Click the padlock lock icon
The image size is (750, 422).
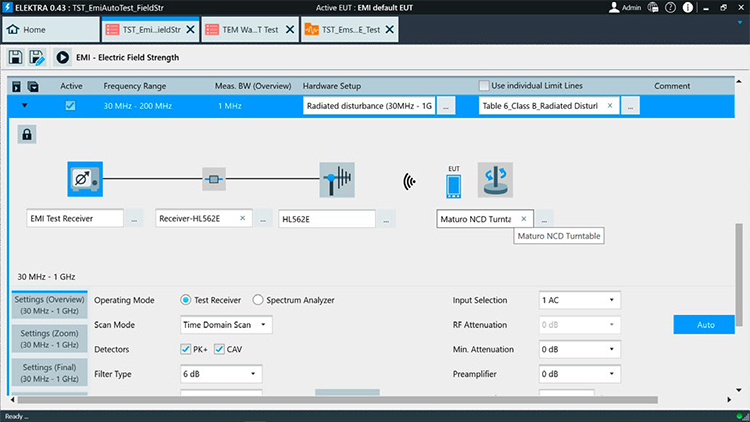[26, 134]
